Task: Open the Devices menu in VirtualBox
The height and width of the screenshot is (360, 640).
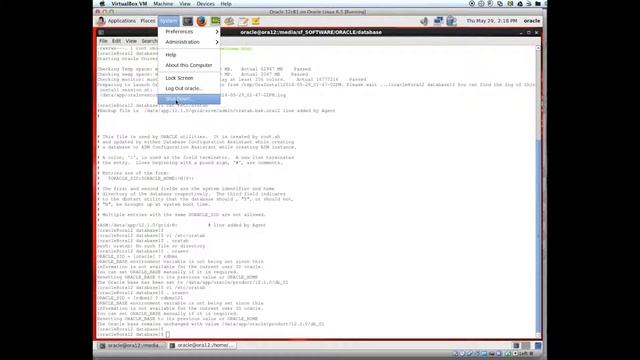Action: pyautogui.click(x=205, y=4)
